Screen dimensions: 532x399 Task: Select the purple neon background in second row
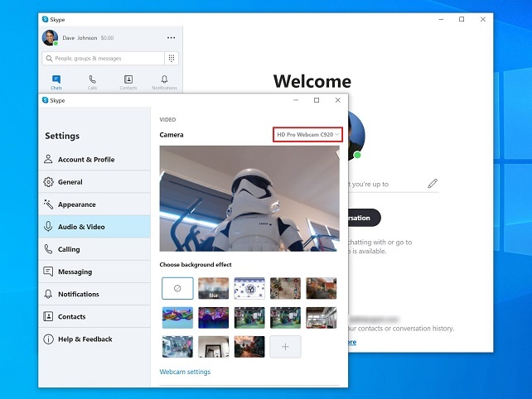point(214,318)
